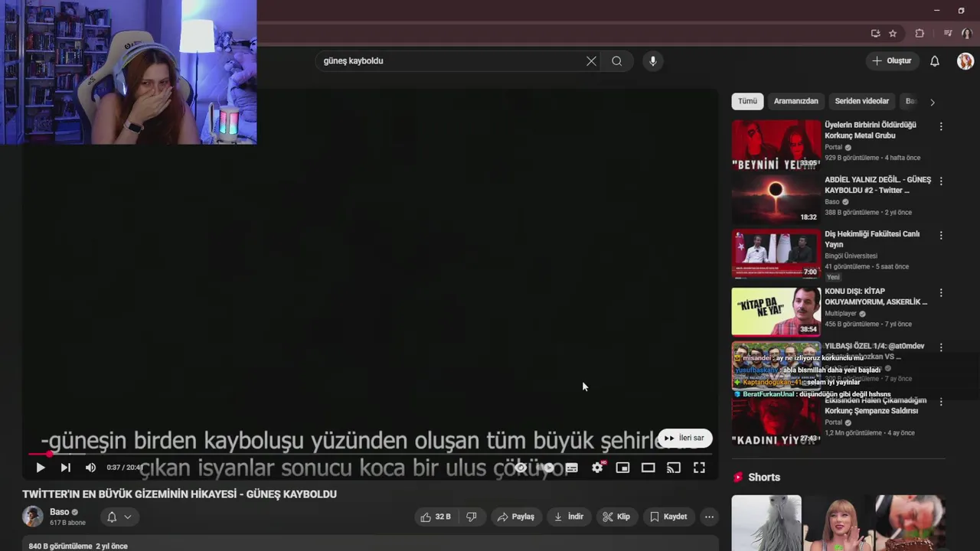
Task: Open Baso channel avatar
Action: pyautogui.click(x=33, y=517)
